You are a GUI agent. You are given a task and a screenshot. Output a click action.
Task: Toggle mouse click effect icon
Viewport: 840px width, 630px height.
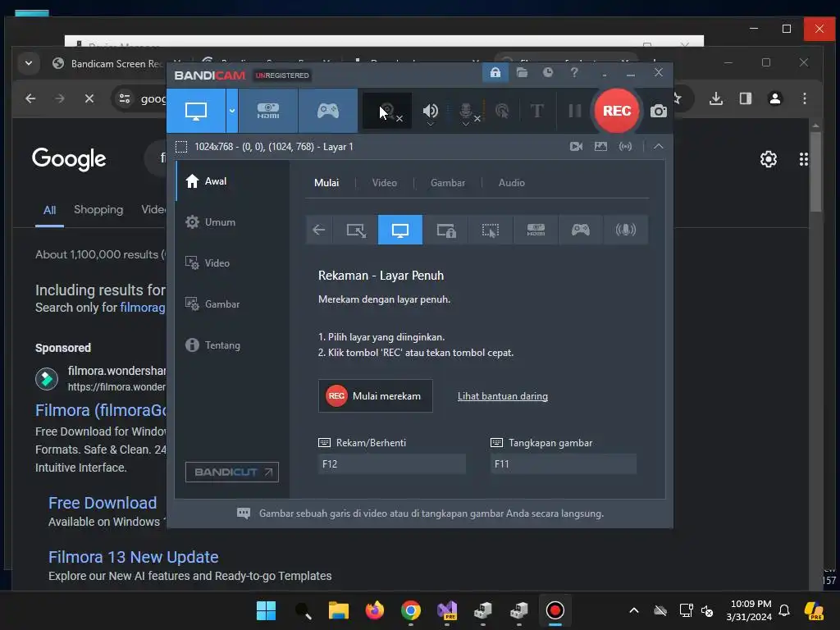coord(502,111)
